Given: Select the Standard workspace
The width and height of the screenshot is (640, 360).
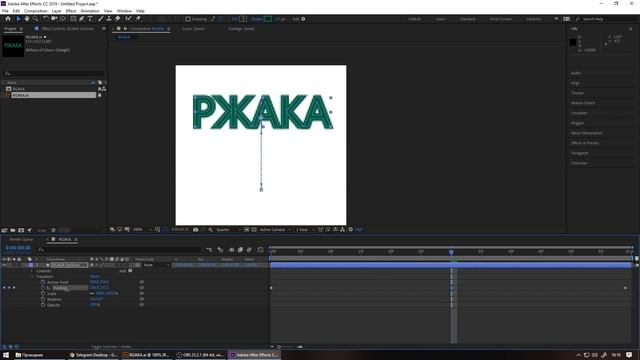Looking at the screenshot, I should [x=467, y=19].
